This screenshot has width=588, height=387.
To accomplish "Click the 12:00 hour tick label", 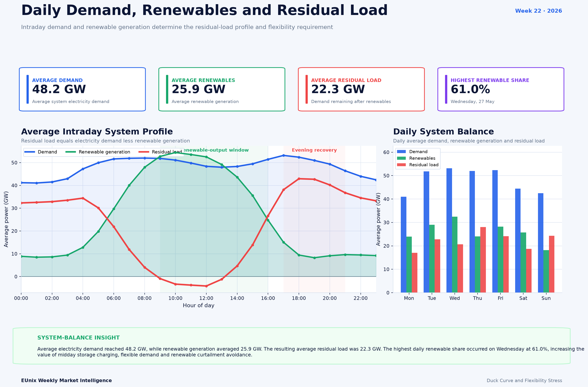I will (x=206, y=298).
